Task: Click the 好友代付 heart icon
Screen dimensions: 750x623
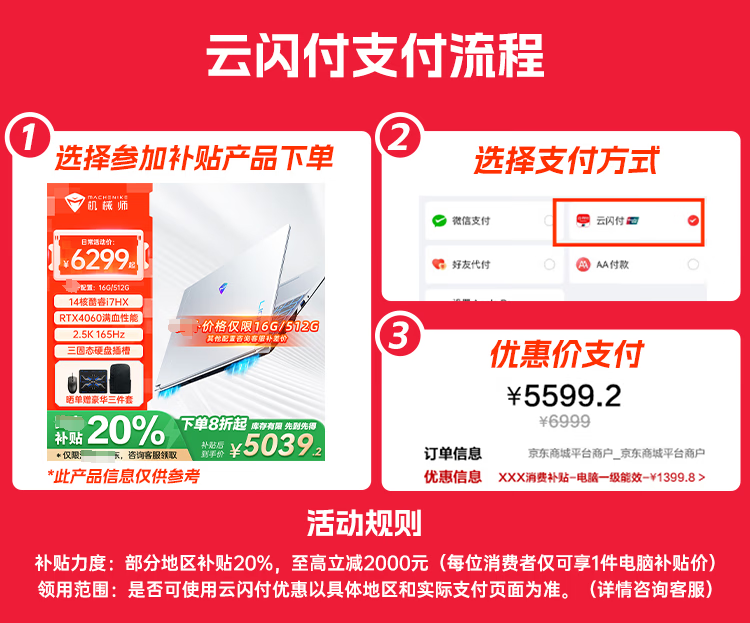Action: pyautogui.click(x=439, y=264)
